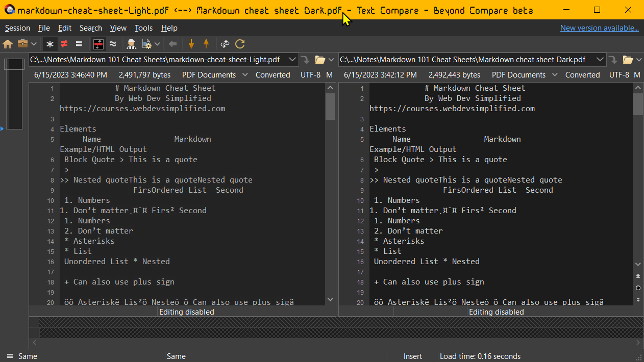The height and width of the screenshot is (362, 644).
Task: Click the Beyond Compare title bar app icon
Action: [x=9, y=10]
